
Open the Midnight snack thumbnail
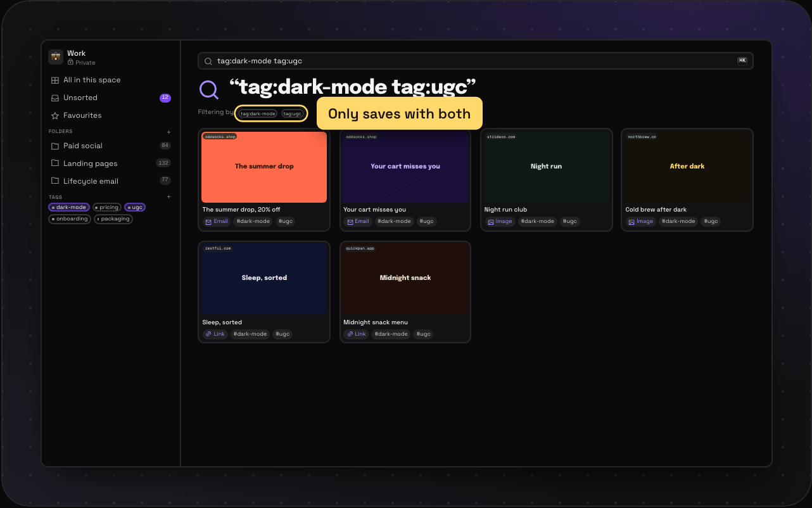tap(405, 279)
